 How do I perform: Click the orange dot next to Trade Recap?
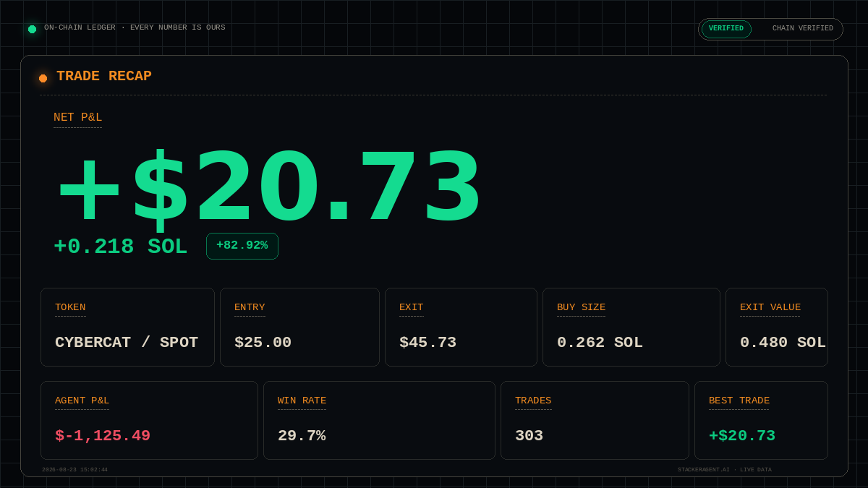pos(43,78)
